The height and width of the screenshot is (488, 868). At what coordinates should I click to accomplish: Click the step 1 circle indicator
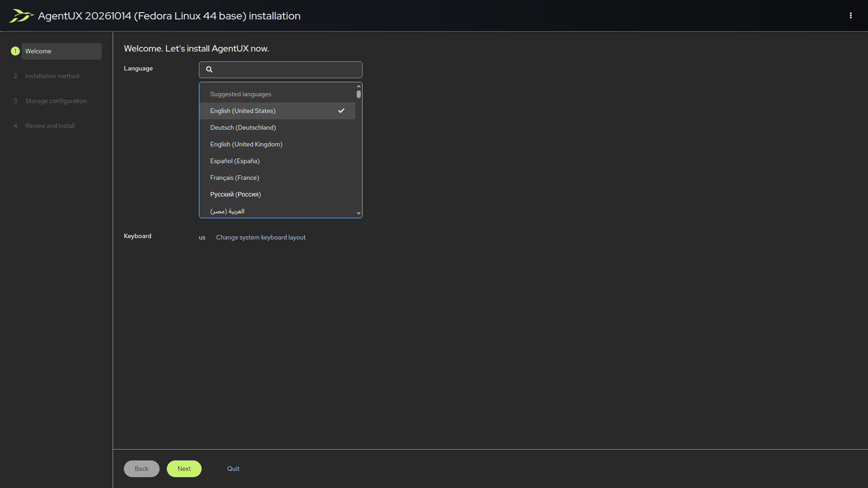15,51
